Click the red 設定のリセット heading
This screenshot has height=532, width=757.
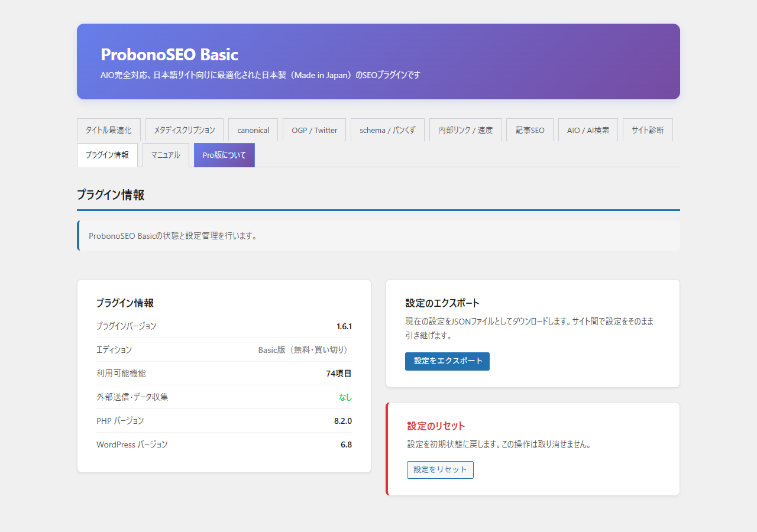click(436, 426)
